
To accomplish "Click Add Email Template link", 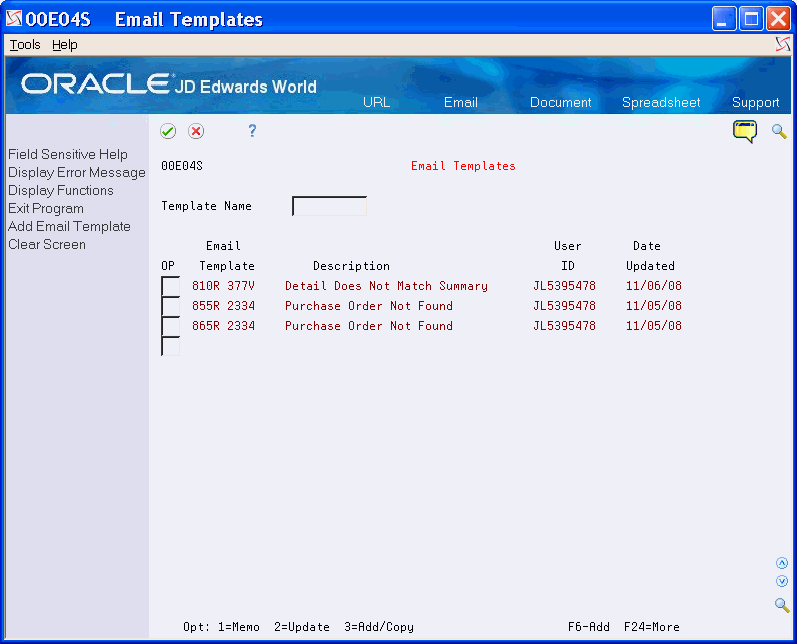I will (69, 226).
